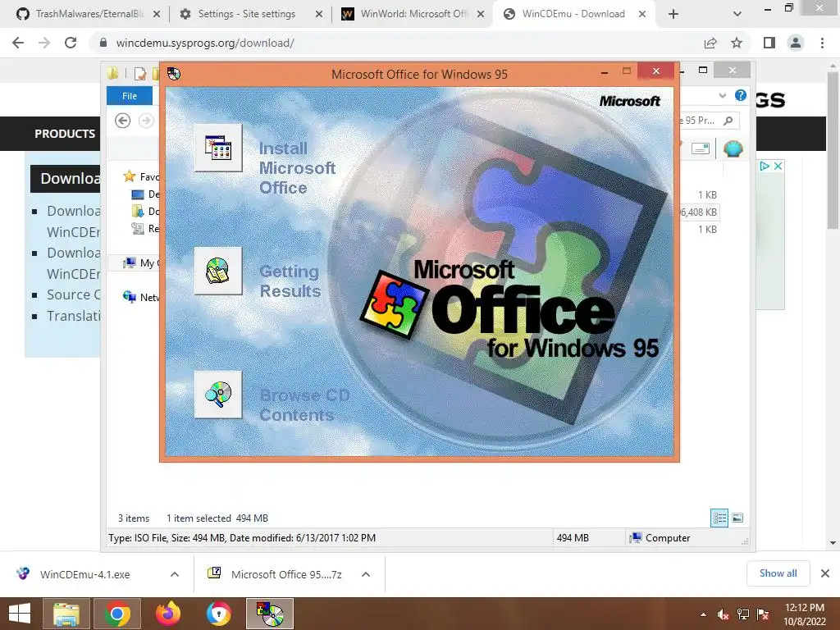The width and height of the screenshot is (840, 630).
Task: Open PRODUCTS menu on website
Action: [65, 134]
